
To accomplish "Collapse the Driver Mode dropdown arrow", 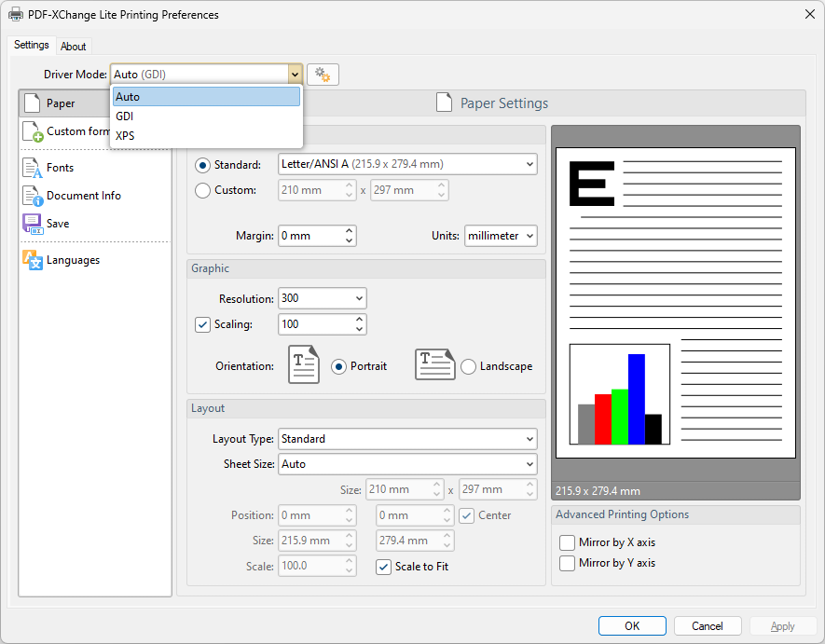I will click(295, 75).
